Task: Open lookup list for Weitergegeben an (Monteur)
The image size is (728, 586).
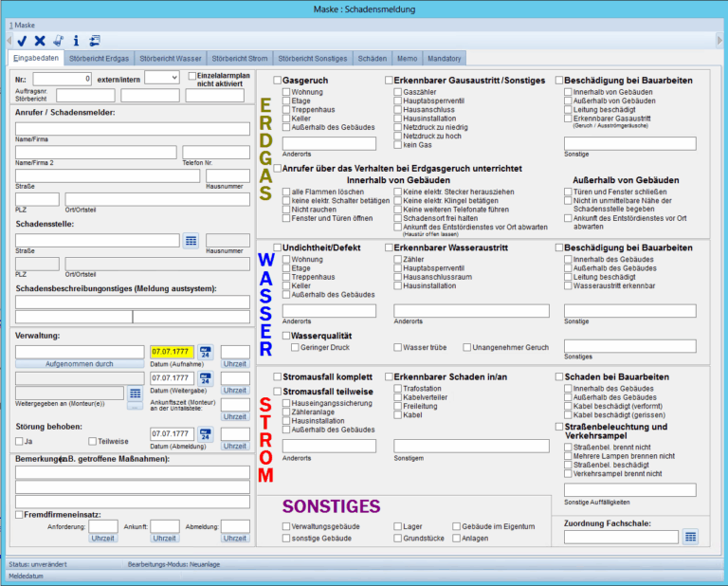Action: tap(136, 394)
